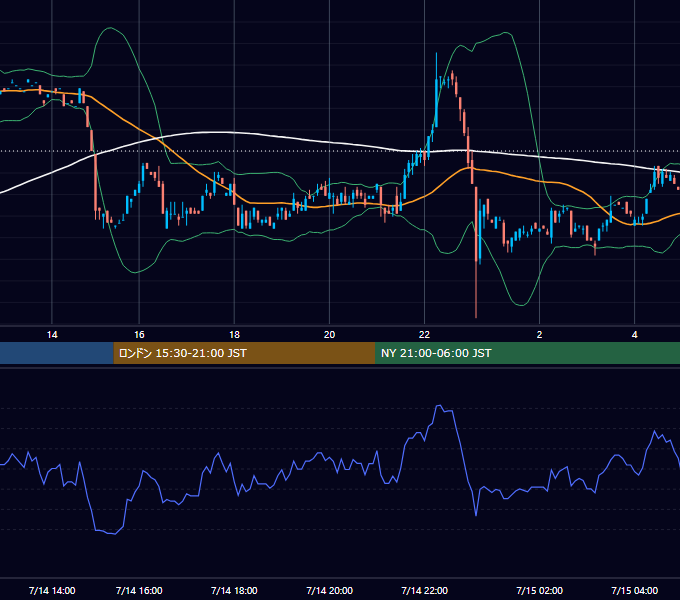Click the 7/15 04:00 indicator axis label
Image resolution: width=680 pixels, height=600 pixels.
634,590
